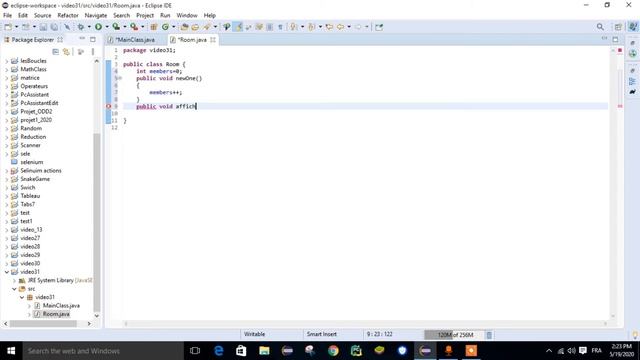Open the Navigate menu
Image resolution: width=640 pixels, height=360 pixels.
[96, 16]
